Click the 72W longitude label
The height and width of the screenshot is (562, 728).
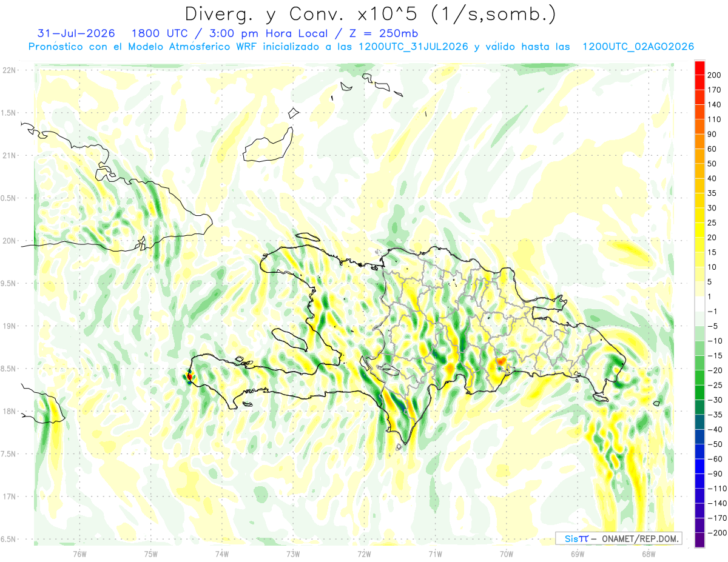(364, 553)
